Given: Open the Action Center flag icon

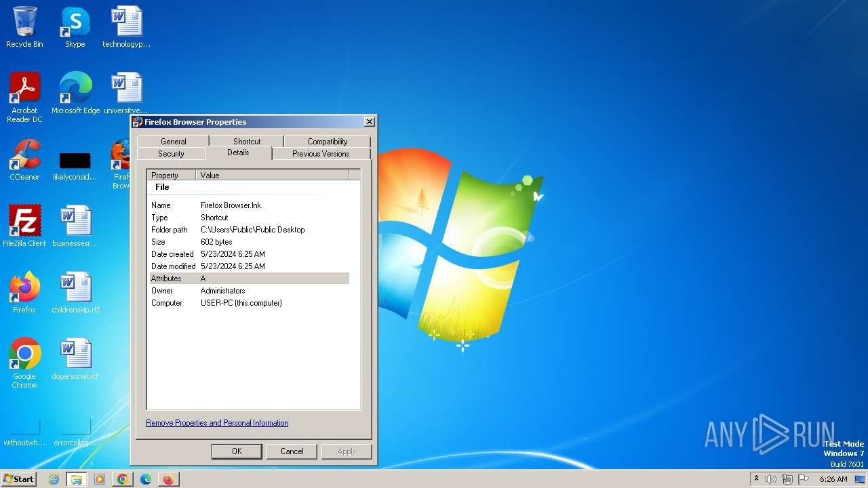Looking at the screenshot, I should pos(804,479).
